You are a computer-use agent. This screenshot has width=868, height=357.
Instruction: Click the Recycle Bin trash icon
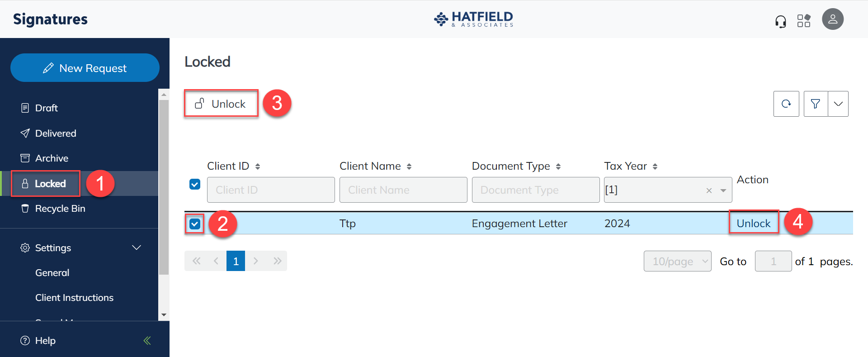click(25, 208)
